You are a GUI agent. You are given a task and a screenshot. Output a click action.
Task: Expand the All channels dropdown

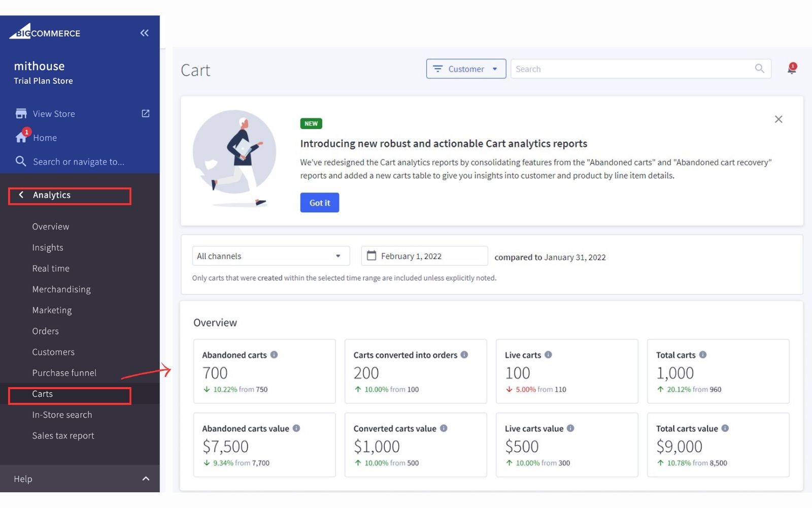coord(271,256)
